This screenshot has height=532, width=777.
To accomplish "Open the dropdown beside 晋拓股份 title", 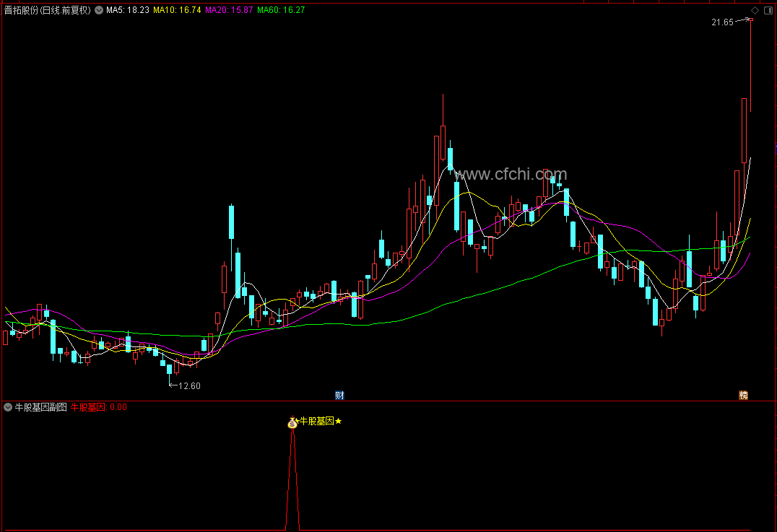I will pyautogui.click(x=99, y=10).
